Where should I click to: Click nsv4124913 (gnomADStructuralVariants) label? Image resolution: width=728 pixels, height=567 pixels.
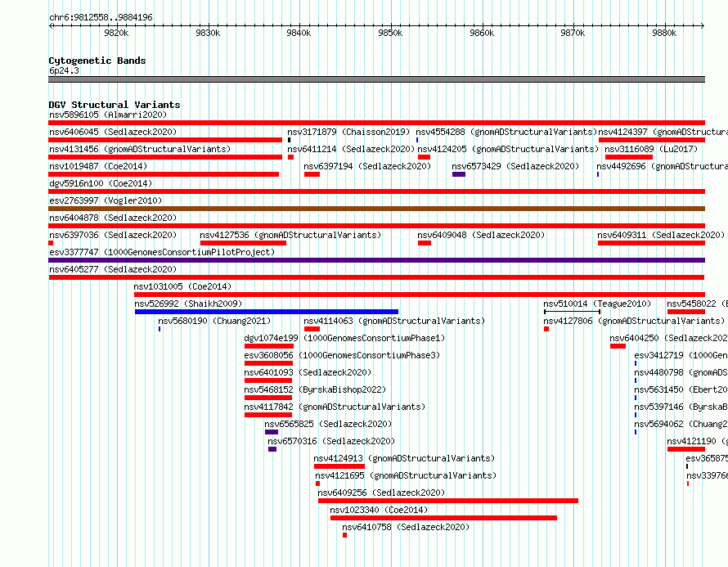click(x=404, y=458)
